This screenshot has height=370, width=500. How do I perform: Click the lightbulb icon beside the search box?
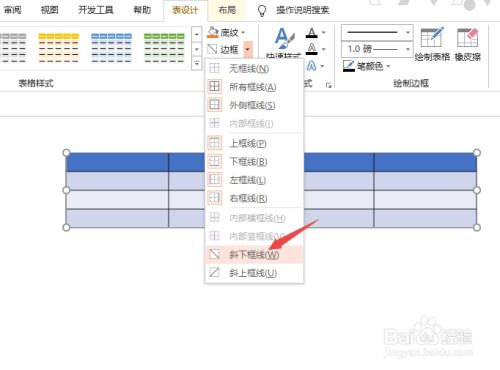point(262,11)
